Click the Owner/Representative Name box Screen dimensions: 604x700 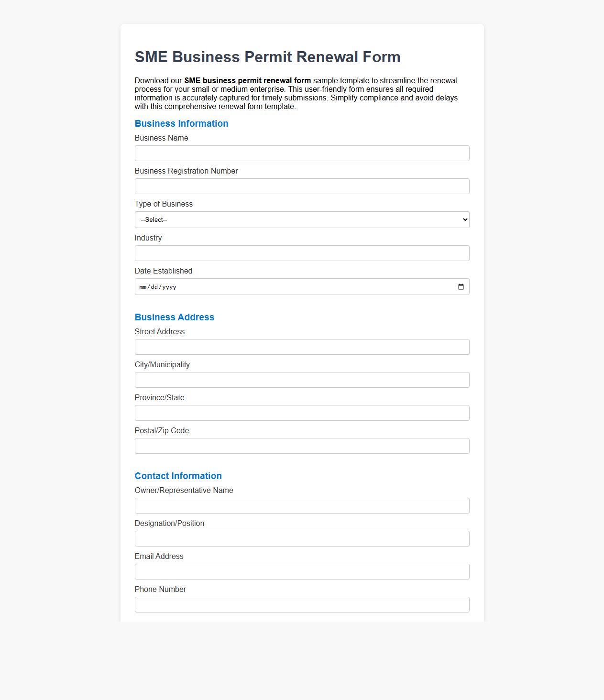click(x=302, y=505)
